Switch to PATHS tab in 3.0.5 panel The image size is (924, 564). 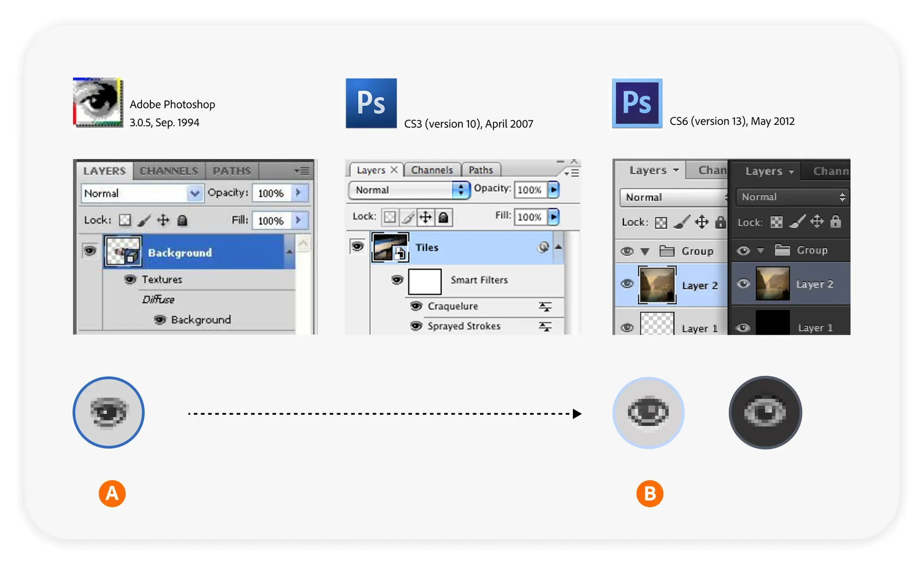[231, 171]
